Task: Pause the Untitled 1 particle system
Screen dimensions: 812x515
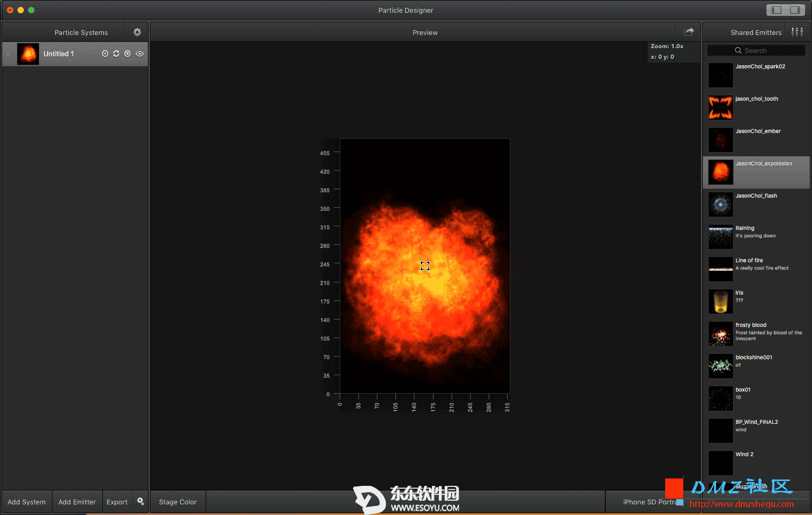Action: pos(127,54)
